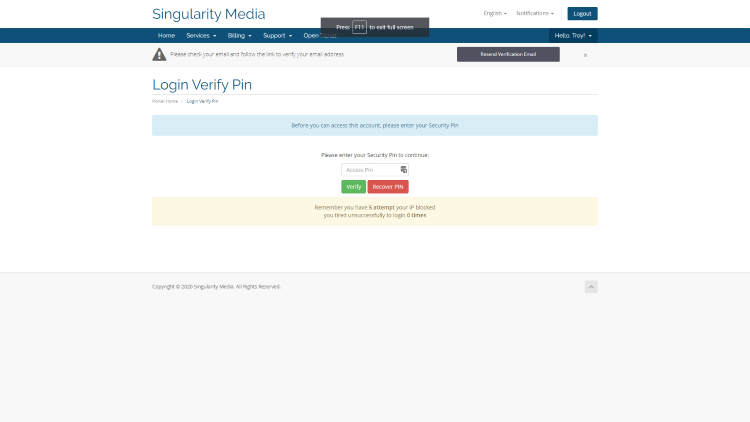
Task: Click Resend Verification Email button
Action: (508, 54)
